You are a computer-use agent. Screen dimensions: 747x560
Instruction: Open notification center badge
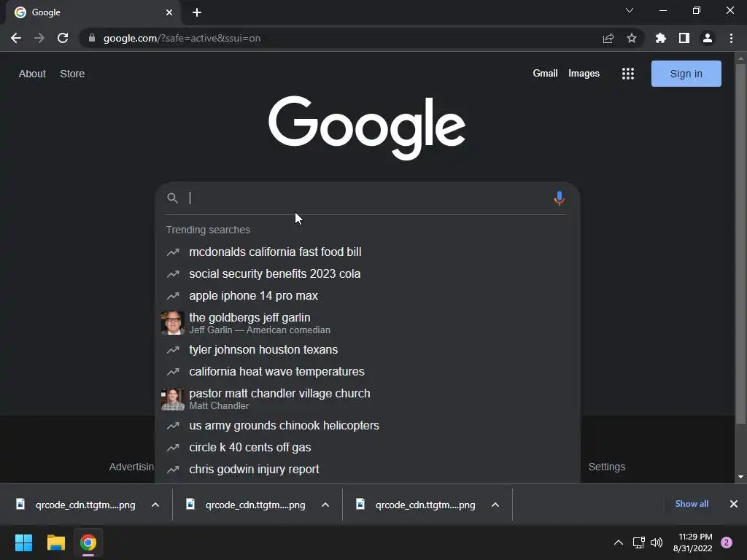pos(727,542)
